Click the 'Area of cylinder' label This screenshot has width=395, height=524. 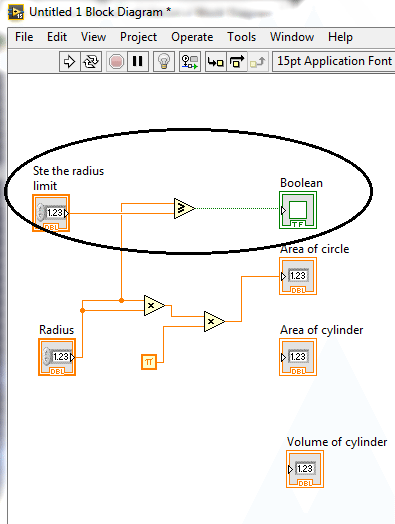point(321,330)
